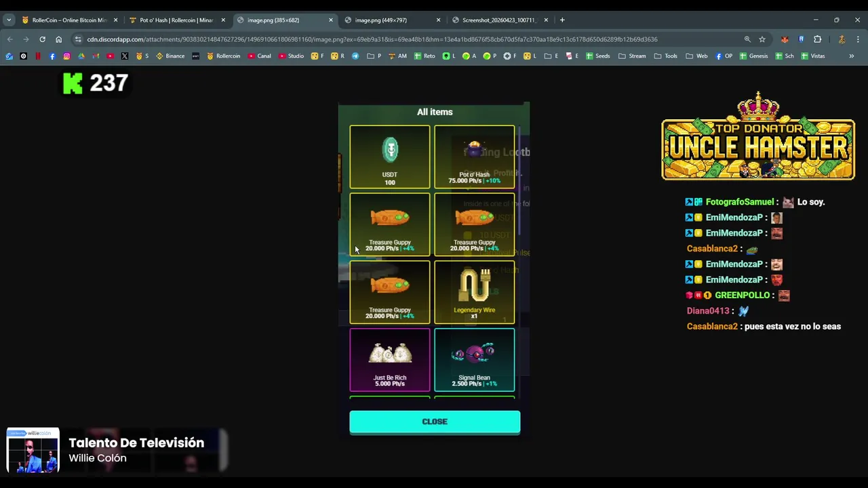The image size is (868, 488).
Task: Open the Vistas spreadsheet bookmark
Action: click(813, 56)
